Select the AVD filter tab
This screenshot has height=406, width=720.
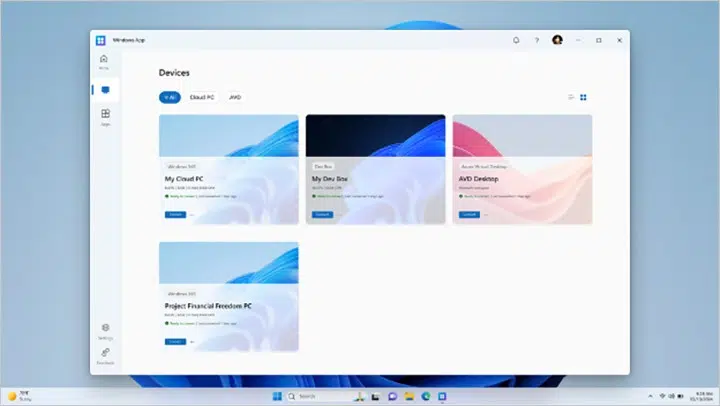(x=235, y=97)
